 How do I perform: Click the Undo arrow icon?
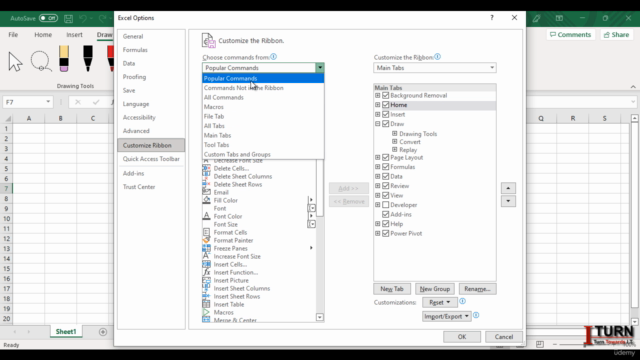(x=83, y=18)
